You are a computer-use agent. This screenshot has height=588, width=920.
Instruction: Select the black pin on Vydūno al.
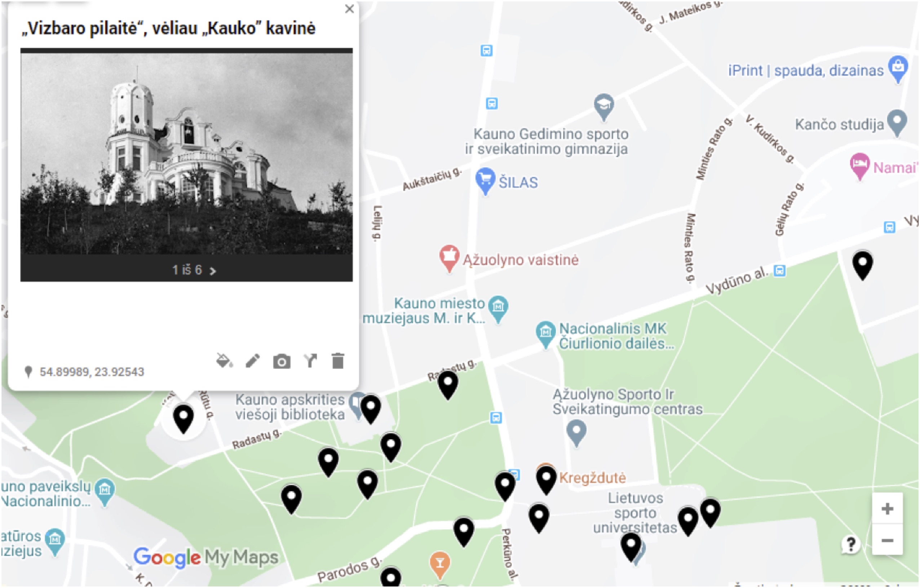pyautogui.click(x=863, y=266)
